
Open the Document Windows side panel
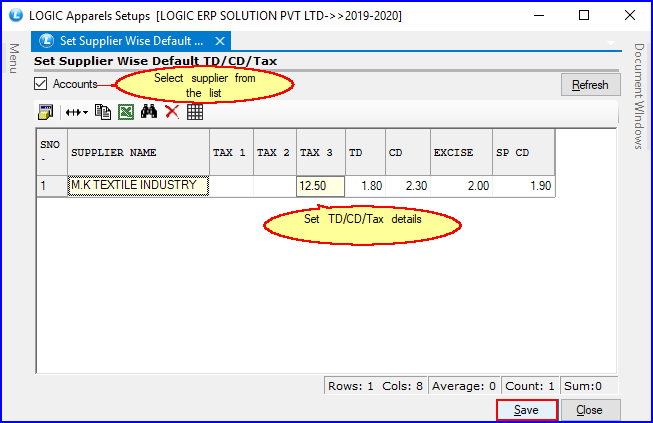pos(639,96)
